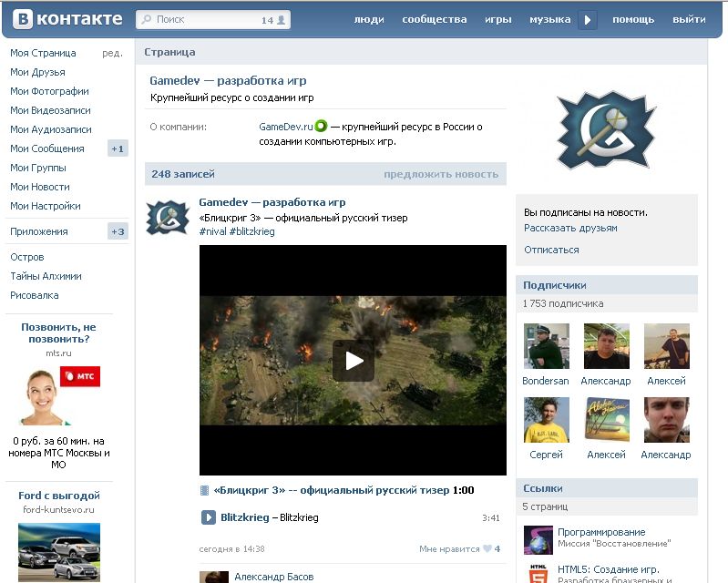Open the помощь header link
Viewport: 728px width, 583px height.
(633, 19)
